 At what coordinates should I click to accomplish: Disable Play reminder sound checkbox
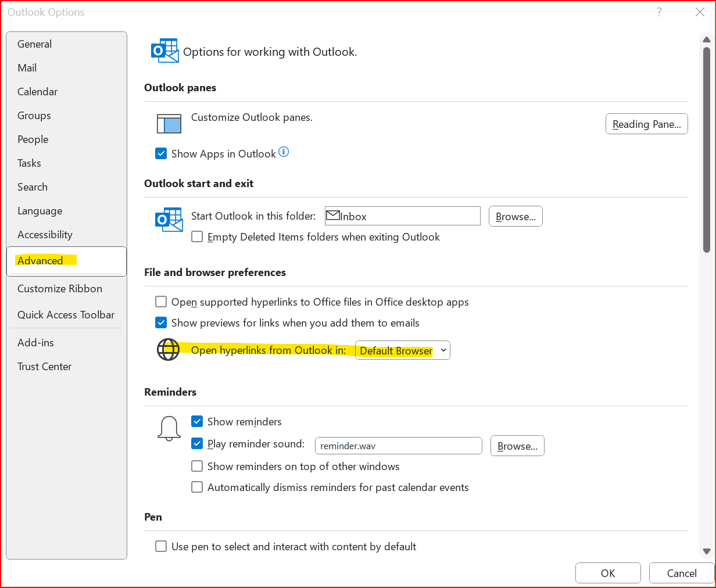pyautogui.click(x=198, y=444)
